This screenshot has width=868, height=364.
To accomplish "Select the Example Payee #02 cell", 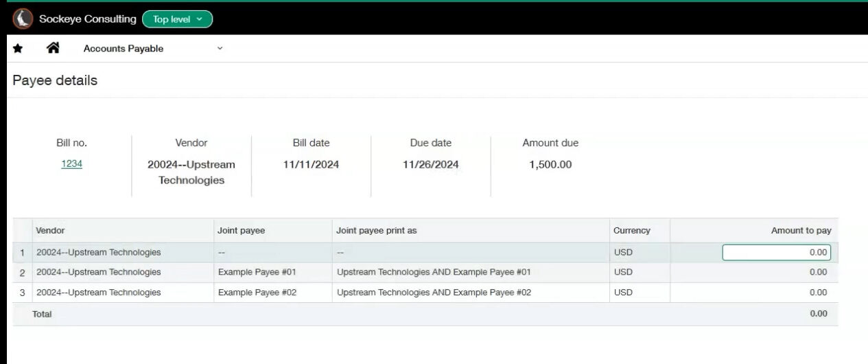I will [273, 293].
